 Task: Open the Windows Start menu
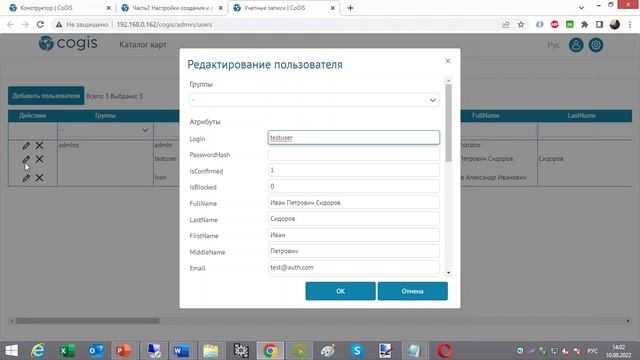pos(11,351)
